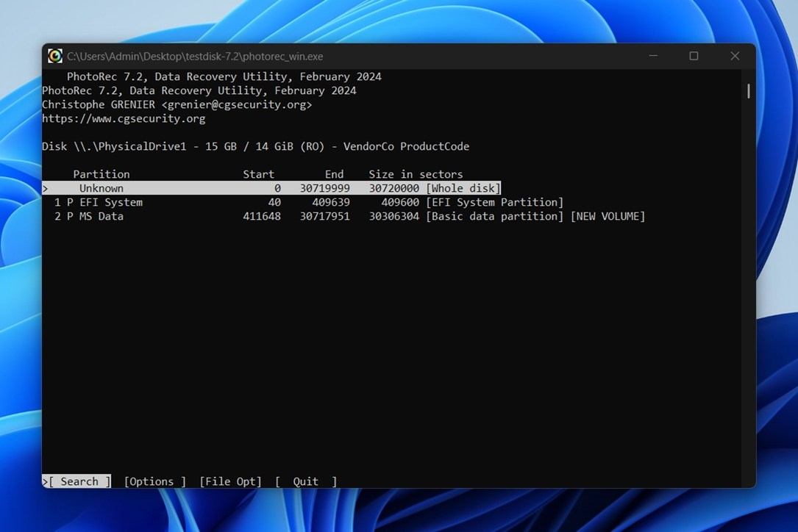
Task: Click the Partition column header
Action: (x=101, y=174)
